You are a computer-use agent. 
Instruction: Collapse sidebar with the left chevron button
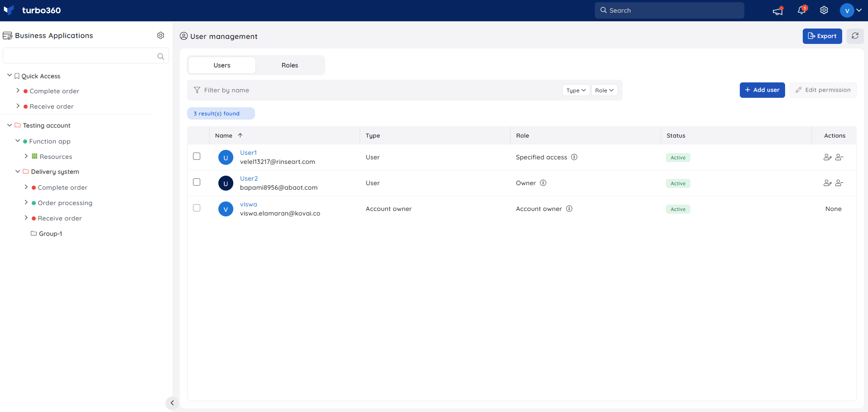[x=172, y=403]
